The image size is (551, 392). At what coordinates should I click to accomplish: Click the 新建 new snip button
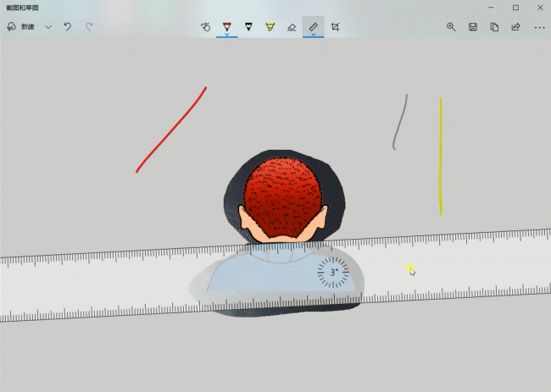[20, 27]
